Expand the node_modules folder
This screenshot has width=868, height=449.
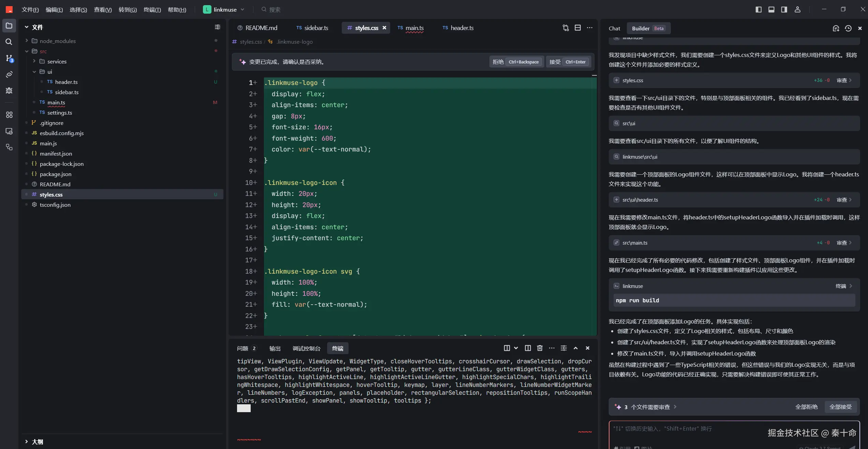click(x=57, y=41)
